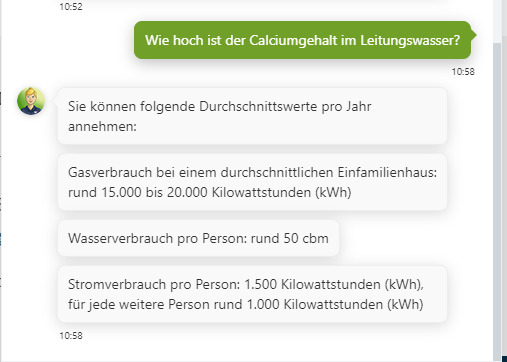Click the Wasserverbrauch pro Person message
507x362 pixels.
click(198, 238)
